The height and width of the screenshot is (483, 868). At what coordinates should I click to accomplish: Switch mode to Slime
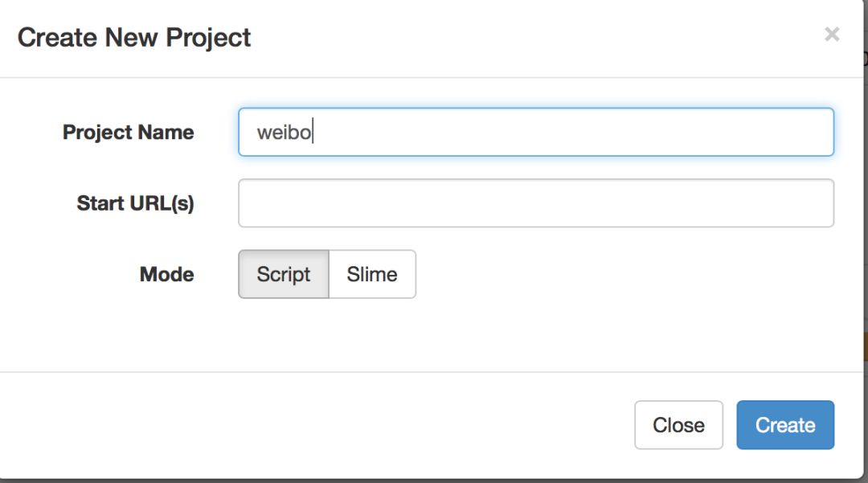(372, 274)
